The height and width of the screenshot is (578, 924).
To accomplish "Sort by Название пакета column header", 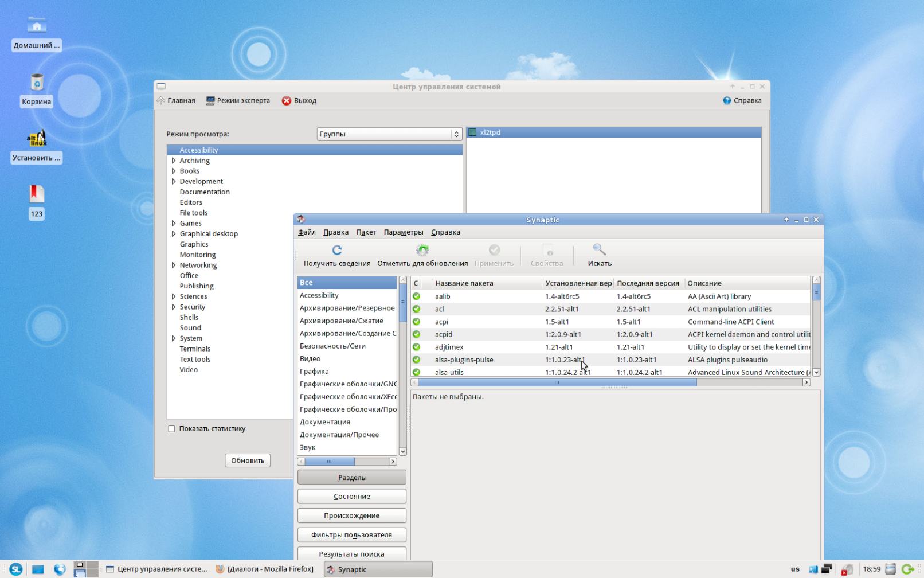I will click(487, 283).
